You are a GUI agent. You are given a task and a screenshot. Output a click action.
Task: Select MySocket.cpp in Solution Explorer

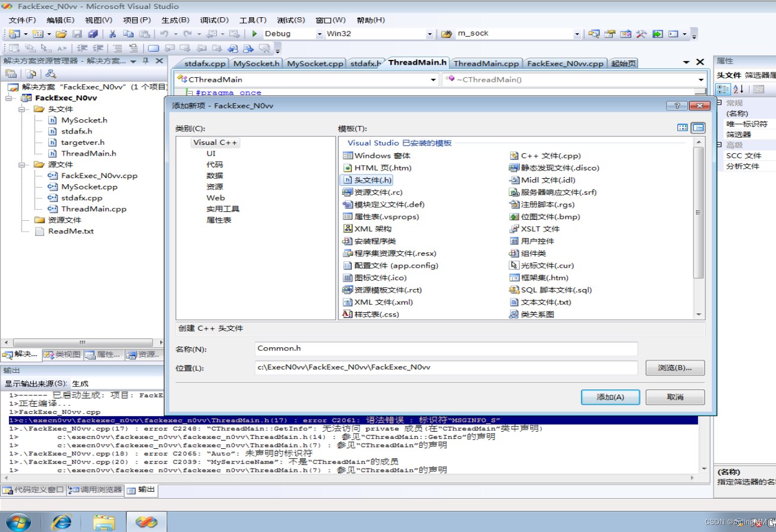[89, 186]
